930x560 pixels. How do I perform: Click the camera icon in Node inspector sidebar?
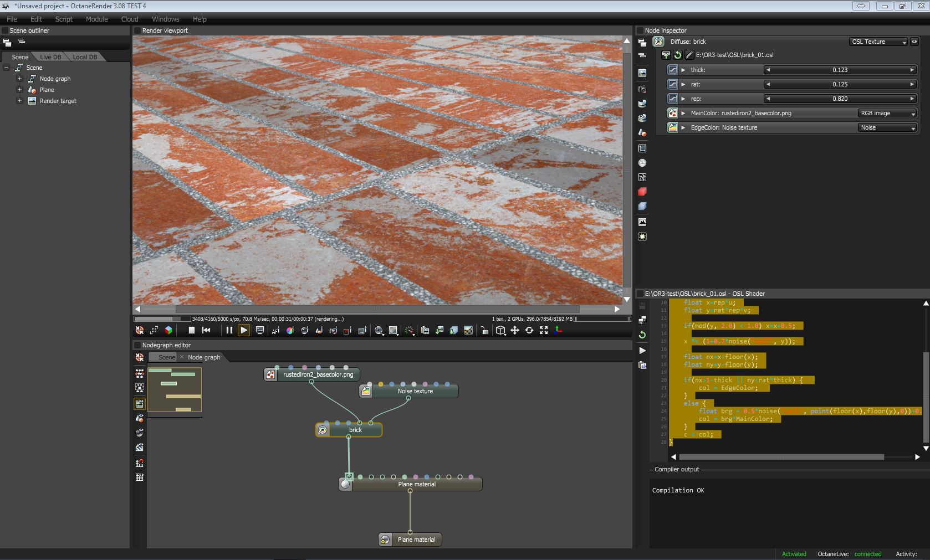pos(642,89)
